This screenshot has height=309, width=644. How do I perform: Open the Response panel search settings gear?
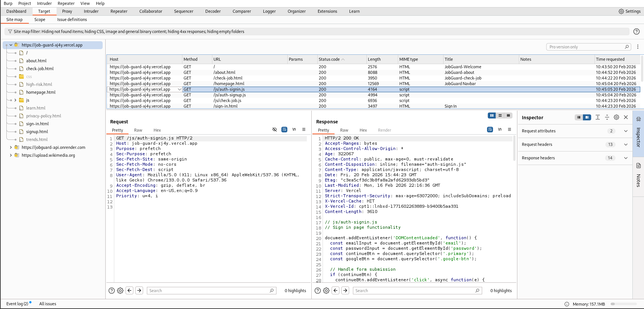tap(326, 291)
